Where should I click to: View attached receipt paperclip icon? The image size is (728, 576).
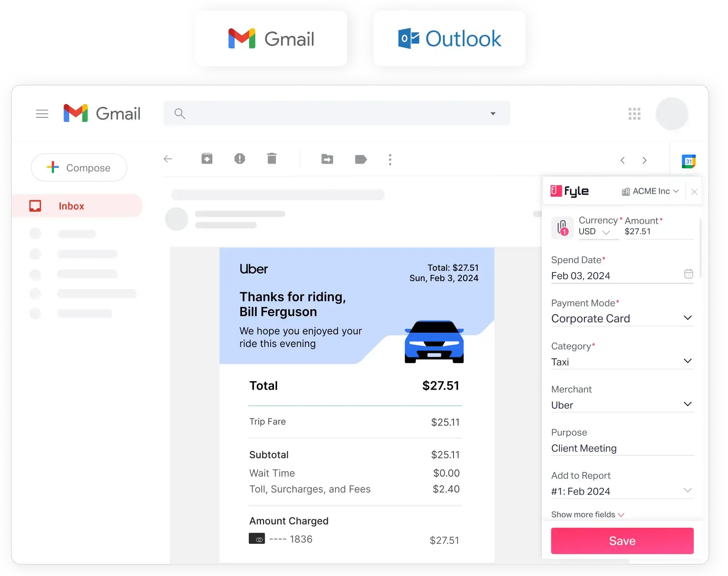point(562,228)
